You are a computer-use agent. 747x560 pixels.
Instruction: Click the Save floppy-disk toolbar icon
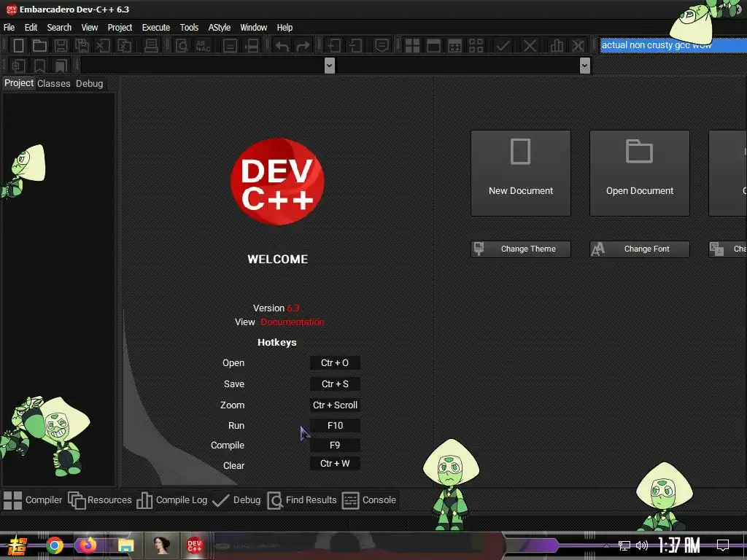coord(61,46)
